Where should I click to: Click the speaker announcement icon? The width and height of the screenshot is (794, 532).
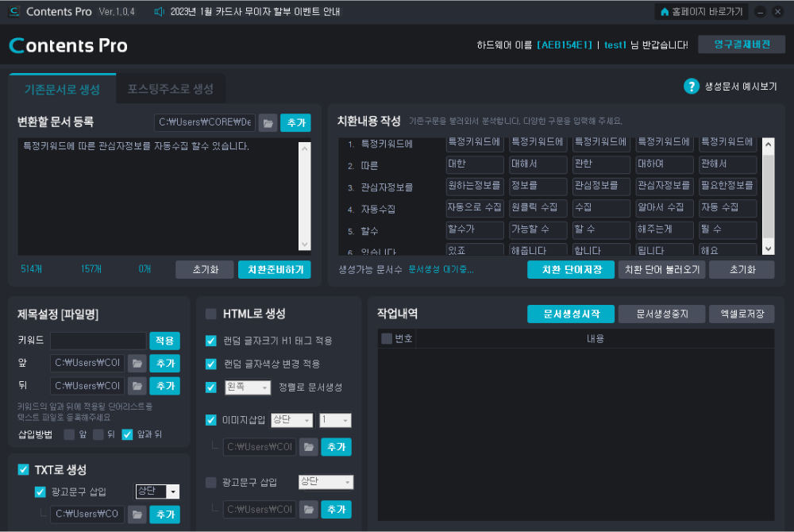(159, 12)
